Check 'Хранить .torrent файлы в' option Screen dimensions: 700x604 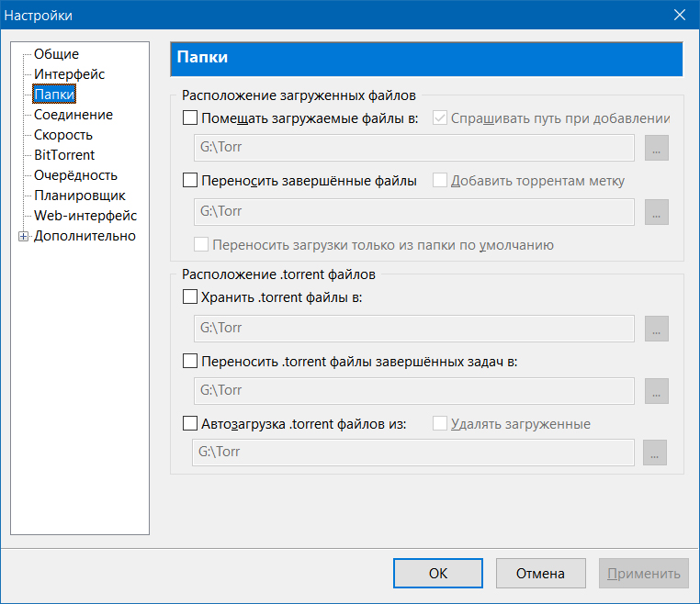[x=190, y=296]
